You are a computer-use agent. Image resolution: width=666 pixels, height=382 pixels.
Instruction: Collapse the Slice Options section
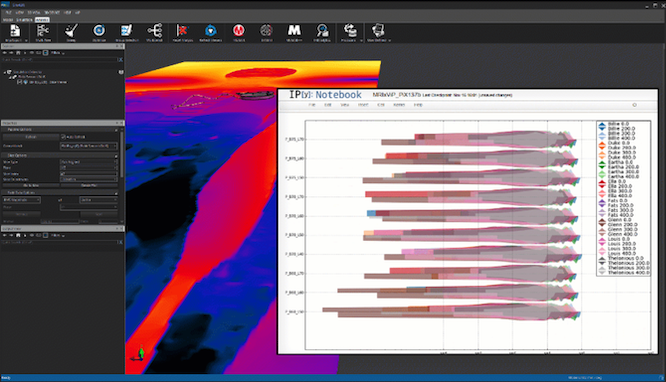tap(116, 156)
